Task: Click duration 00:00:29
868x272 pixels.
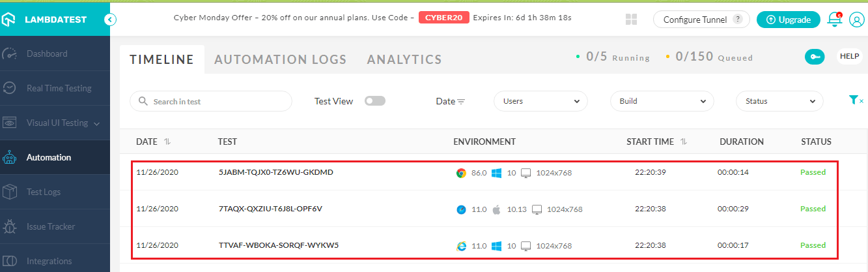Action: coord(733,209)
